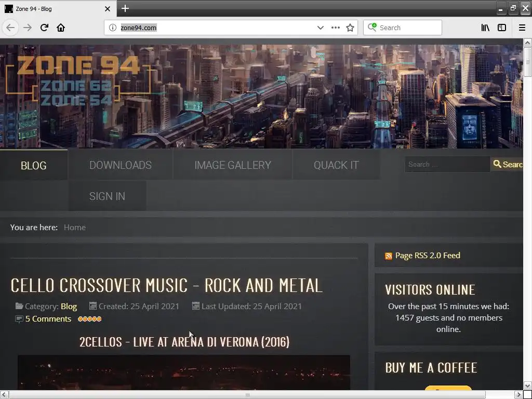The image size is (532, 399).
Task: Click the site Search text field
Action: pos(447,164)
